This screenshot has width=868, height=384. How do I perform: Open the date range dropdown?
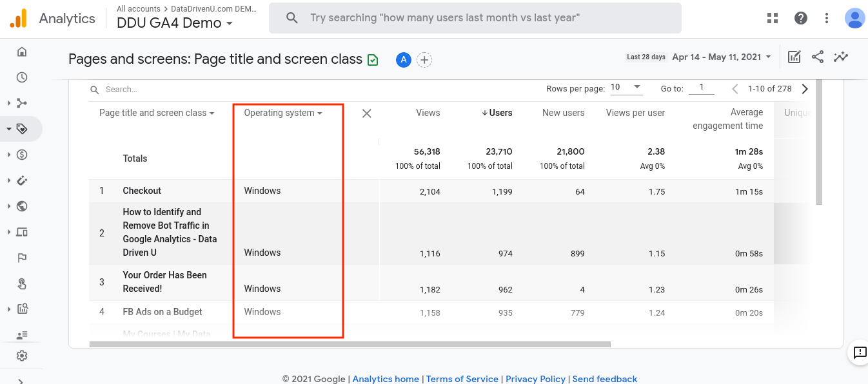(721, 57)
